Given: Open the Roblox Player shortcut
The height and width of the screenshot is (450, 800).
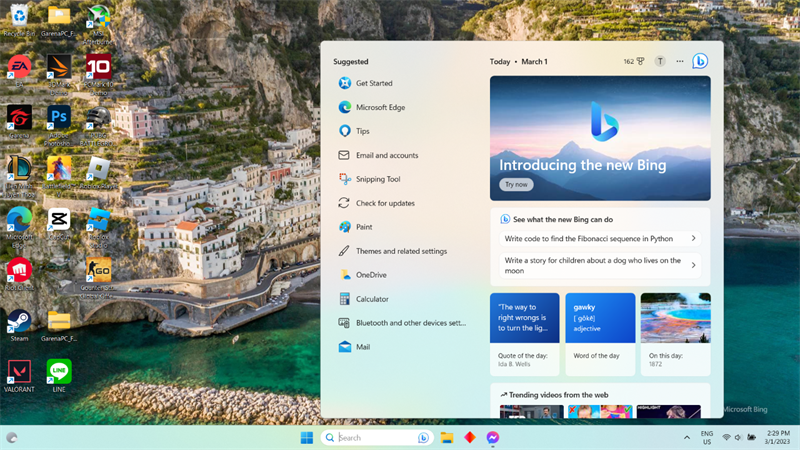Looking at the screenshot, I should click(98, 172).
